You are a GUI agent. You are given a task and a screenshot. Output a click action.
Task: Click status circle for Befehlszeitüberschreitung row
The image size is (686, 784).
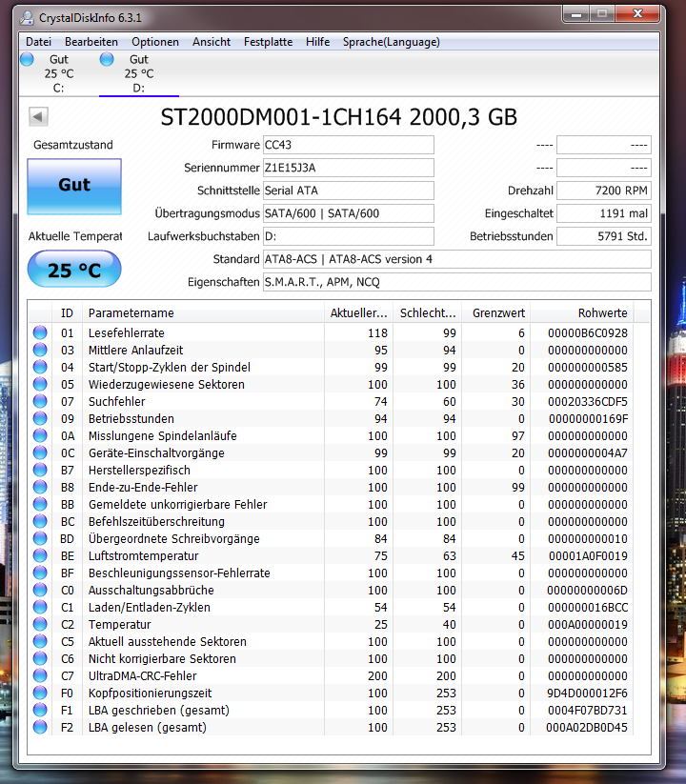[x=40, y=521]
